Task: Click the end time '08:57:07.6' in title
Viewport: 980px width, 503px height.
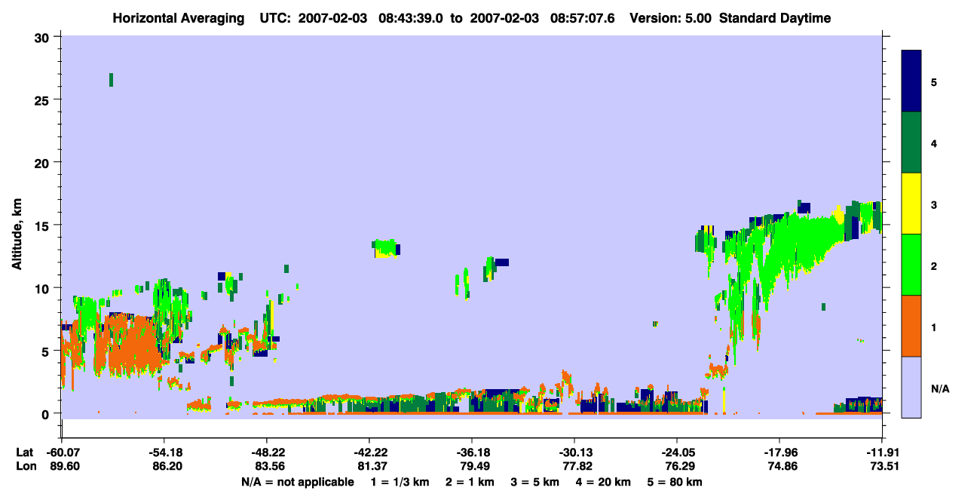Action: (x=580, y=18)
